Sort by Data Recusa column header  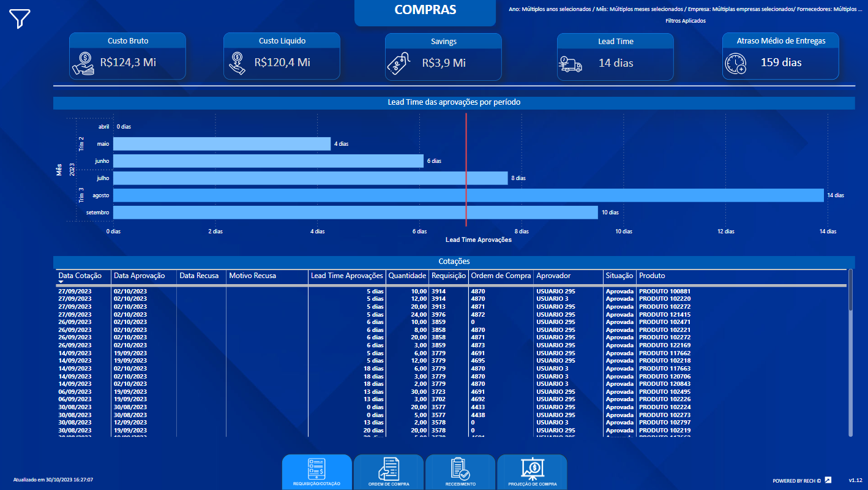[x=199, y=276]
